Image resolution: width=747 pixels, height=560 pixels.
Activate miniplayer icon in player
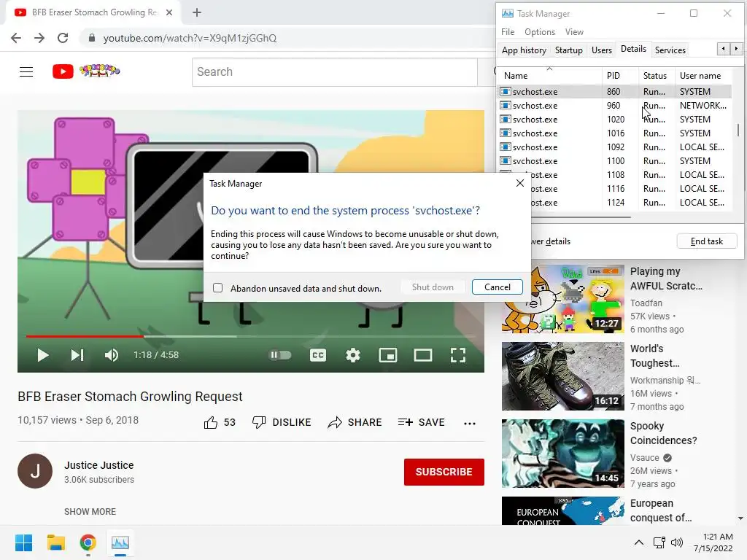(x=388, y=355)
